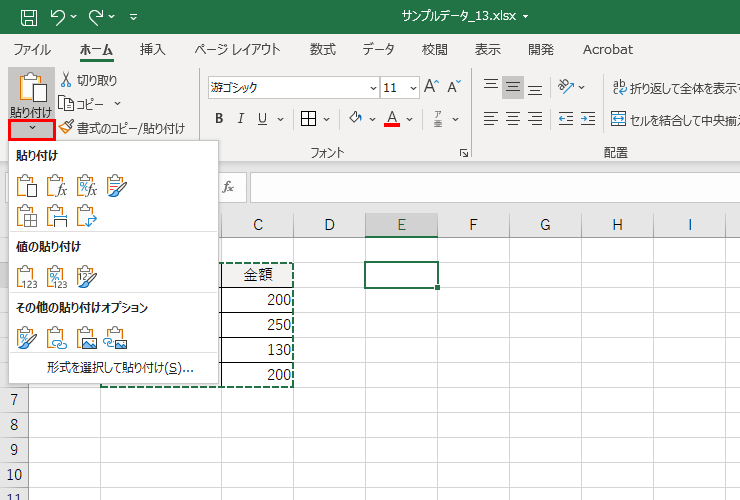Toggle left horizontal alignment

[491, 119]
